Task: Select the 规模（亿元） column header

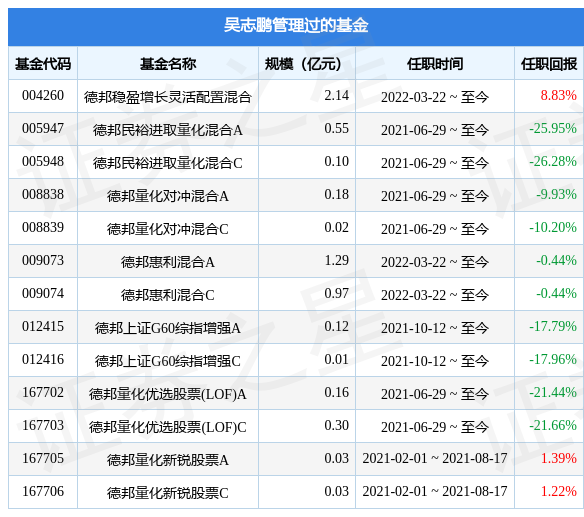Action: point(303,64)
